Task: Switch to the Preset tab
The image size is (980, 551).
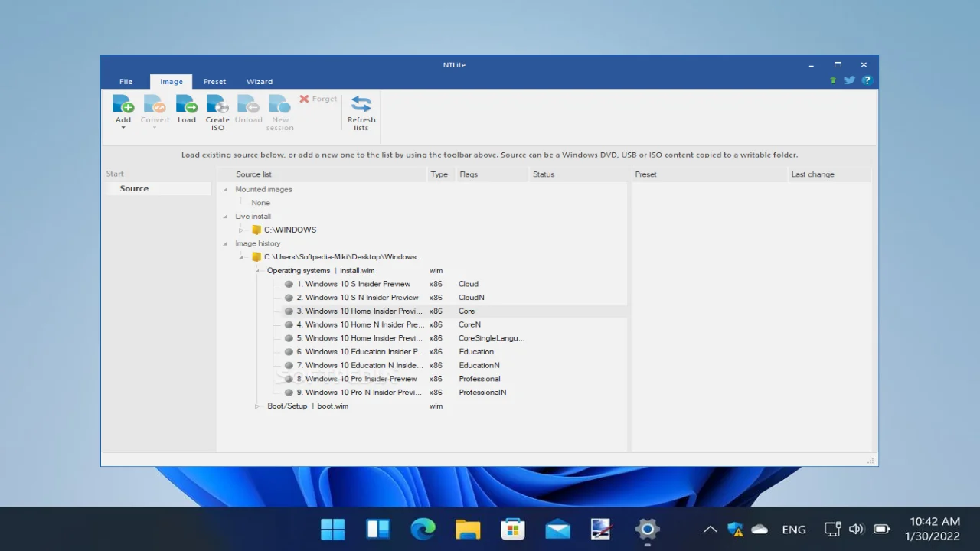Action: [x=214, y=81]
